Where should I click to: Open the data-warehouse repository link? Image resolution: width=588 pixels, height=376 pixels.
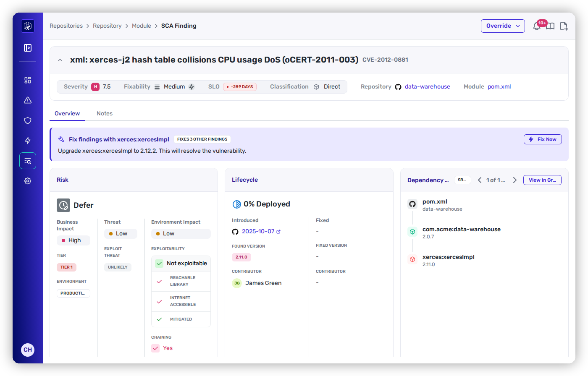(x=428, y=87)
